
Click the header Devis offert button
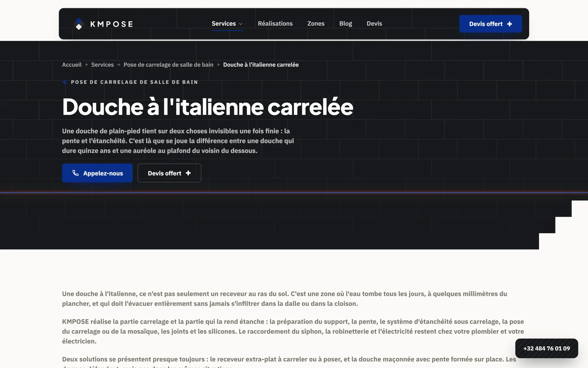pyautogui.click(x=491, y=24)
